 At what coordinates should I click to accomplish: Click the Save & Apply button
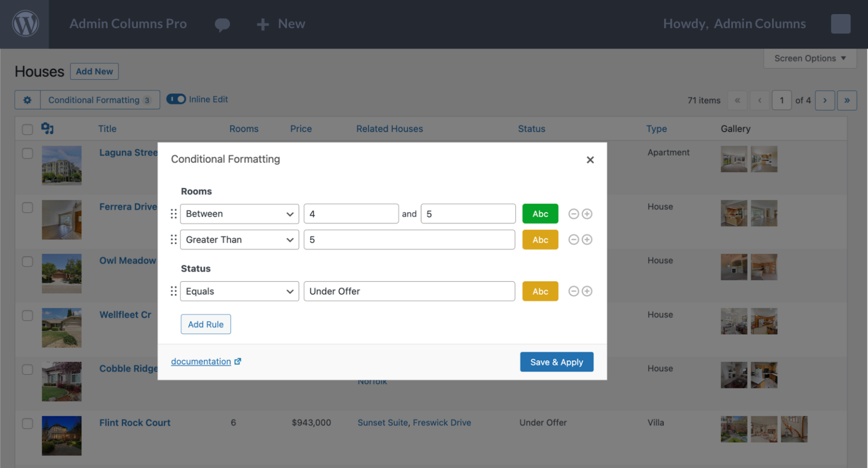point(556,362)
